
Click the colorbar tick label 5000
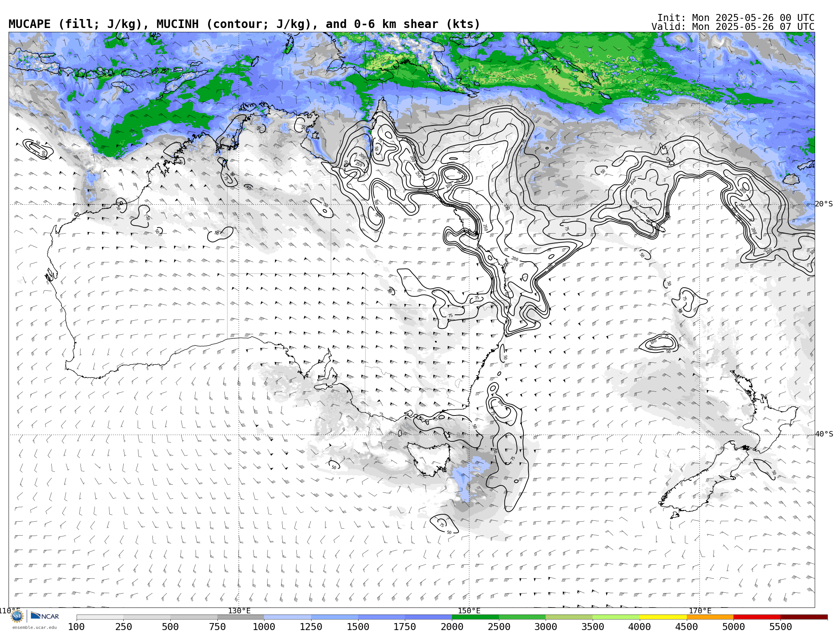click(x=733, y=627)
